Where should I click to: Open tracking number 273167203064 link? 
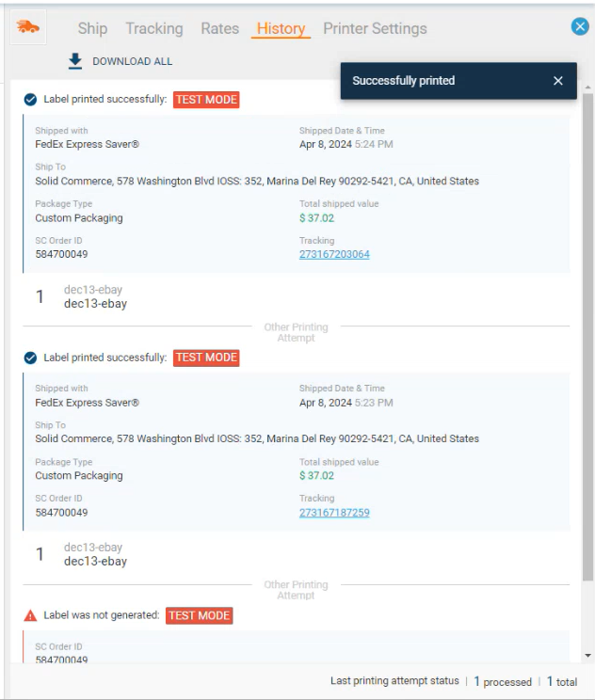pyautogui.click(x=334, y=255)
